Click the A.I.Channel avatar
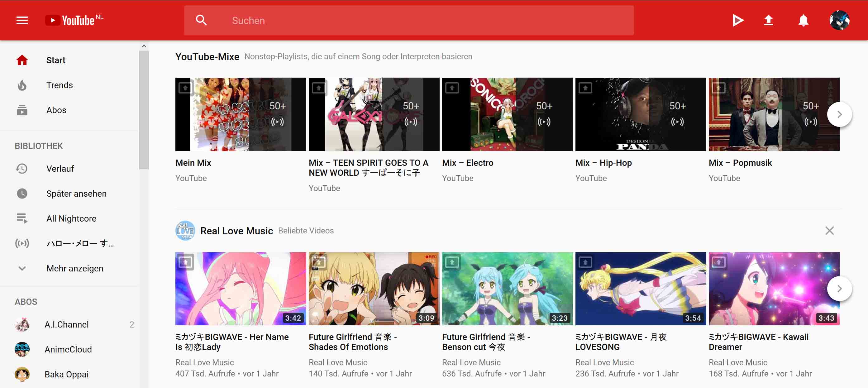Screen dimensions: 868x388 coord(22,325)
